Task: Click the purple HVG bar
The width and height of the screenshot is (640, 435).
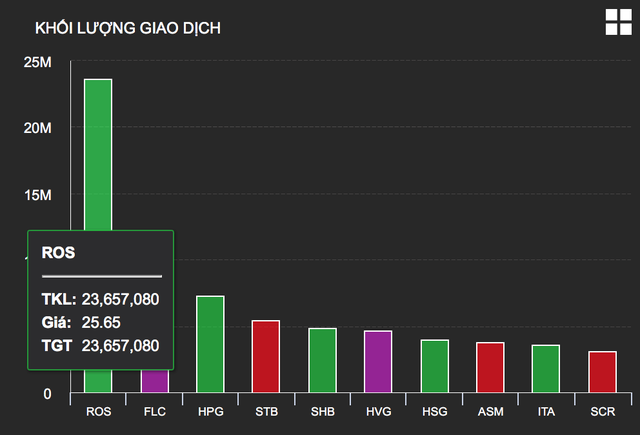Action: click(x=378, y=361)
